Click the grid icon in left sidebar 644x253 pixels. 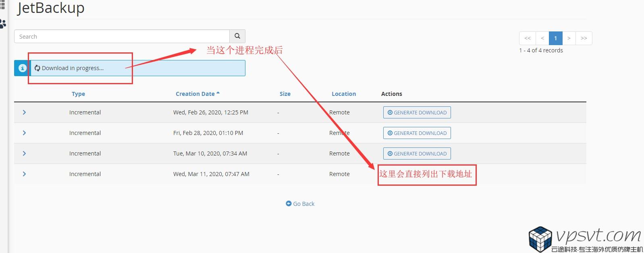click(2, 5)
